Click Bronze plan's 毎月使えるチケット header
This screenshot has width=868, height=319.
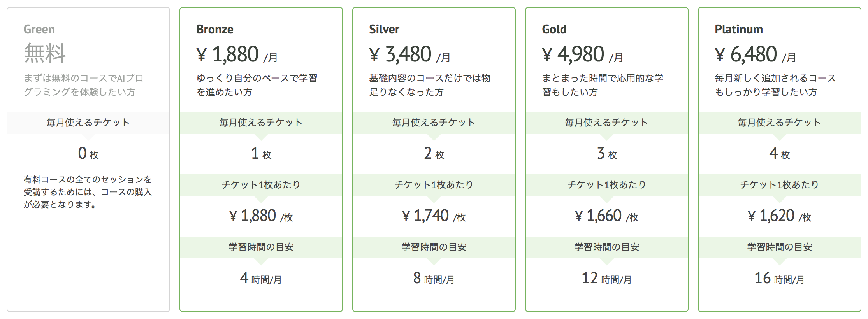coord(261,123)
